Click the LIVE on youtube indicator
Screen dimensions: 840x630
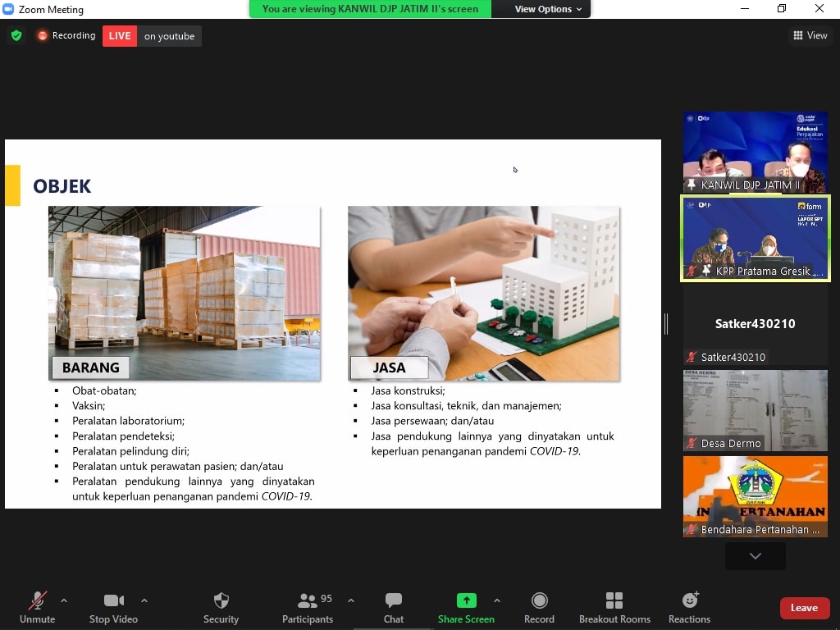click(152, 36)
